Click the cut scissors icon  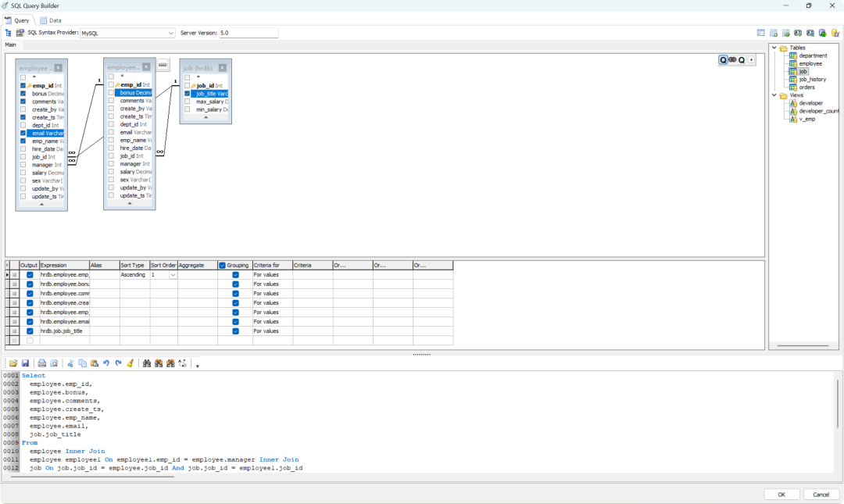[x=70, y=363]
